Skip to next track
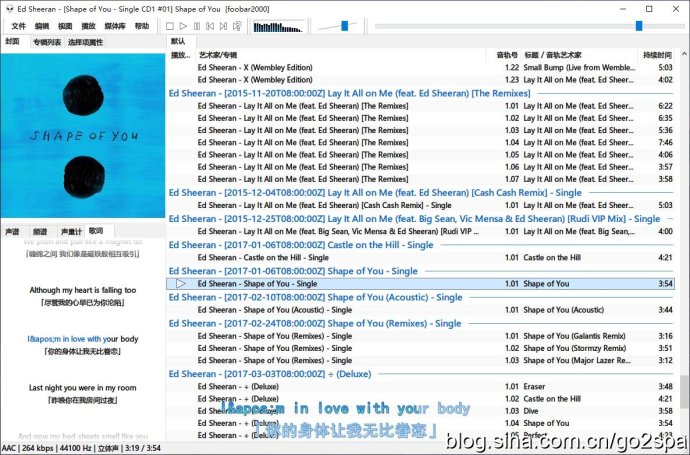 [224, 26]
